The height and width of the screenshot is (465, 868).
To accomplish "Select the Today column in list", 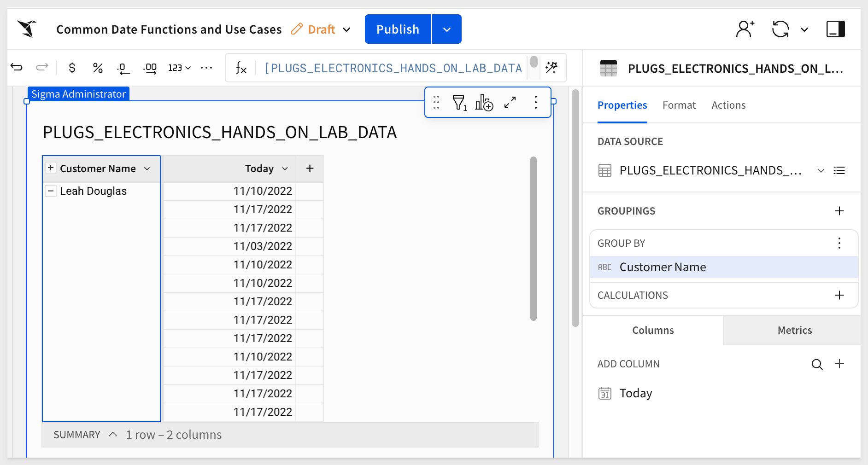I will tap(636, 393).
